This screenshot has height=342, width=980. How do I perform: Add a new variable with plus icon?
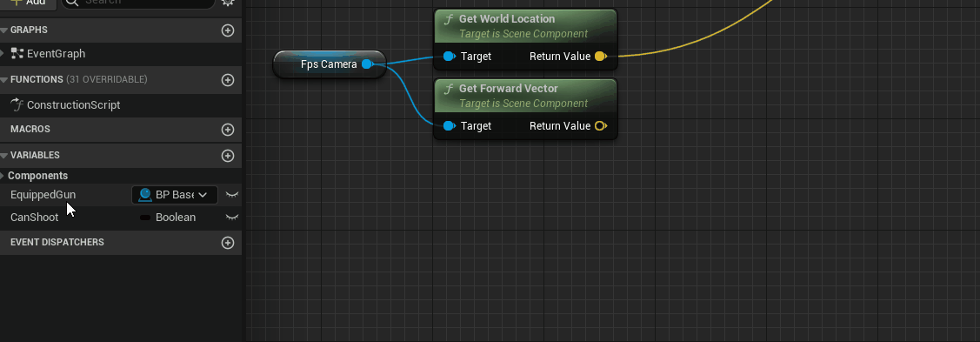(228, 155)
